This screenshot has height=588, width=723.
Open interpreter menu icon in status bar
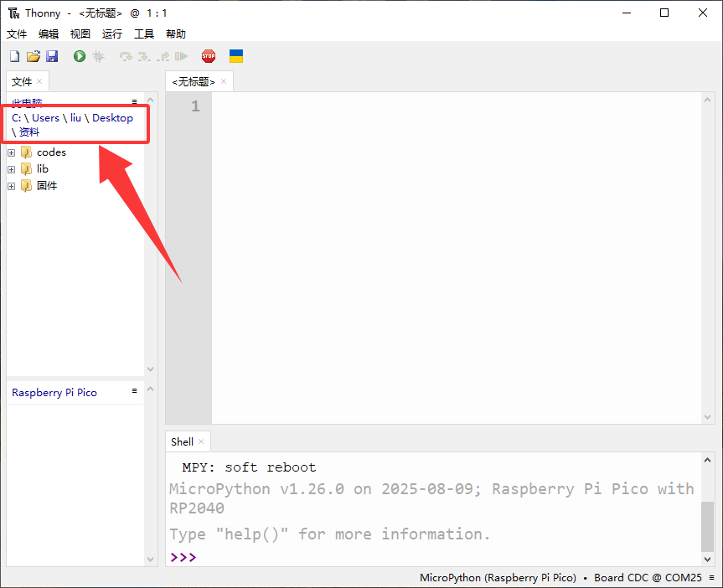pyautogui.click(x=711, y=577)
